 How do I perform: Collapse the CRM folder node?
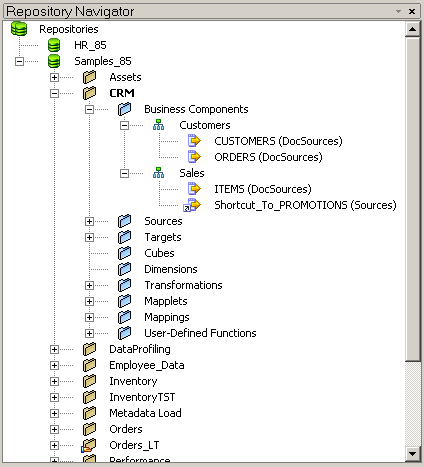click(x=54, y=93)
